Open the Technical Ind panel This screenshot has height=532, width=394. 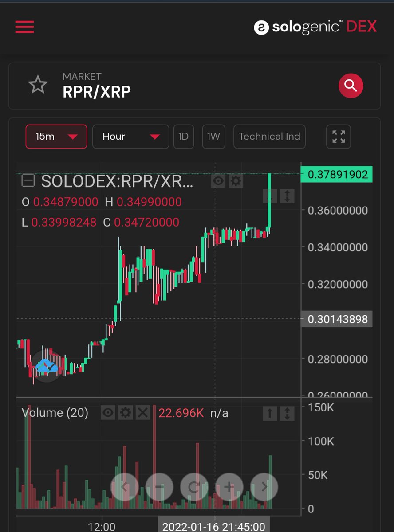[269, 137]
